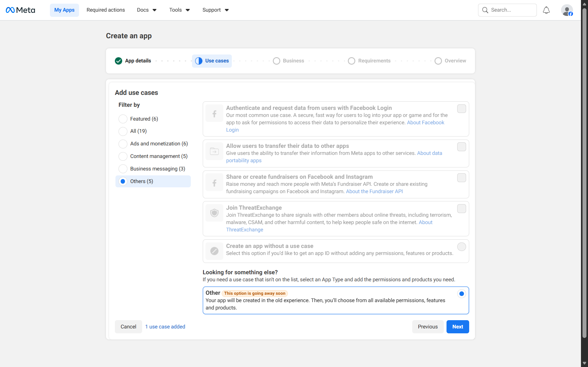The image size is (588, 367).
Task: Open Required actions in navigation
Action: [106, 10]
